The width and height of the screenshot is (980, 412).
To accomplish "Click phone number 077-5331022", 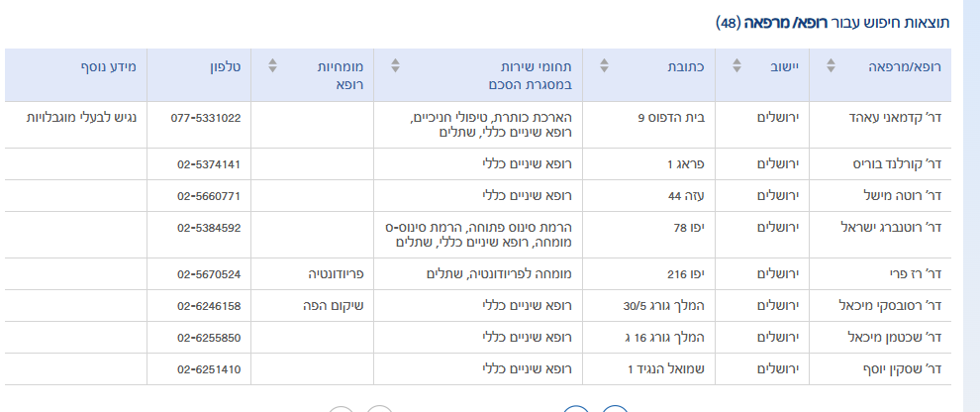I will point(205,117).
